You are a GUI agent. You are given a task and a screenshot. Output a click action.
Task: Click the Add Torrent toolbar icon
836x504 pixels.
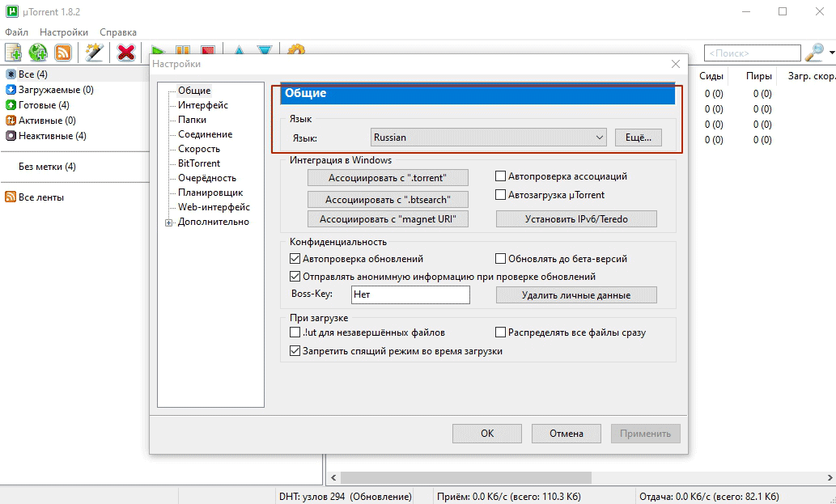[13, 53]
